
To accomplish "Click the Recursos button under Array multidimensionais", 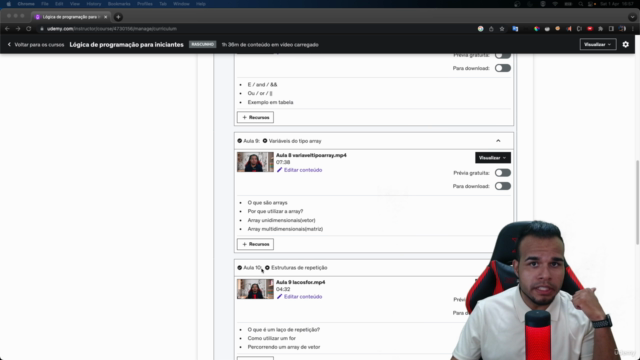I will click(255, 244).
